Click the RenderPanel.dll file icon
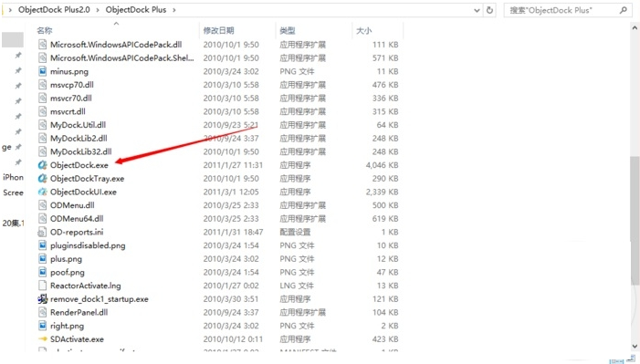 pos(42,313)
